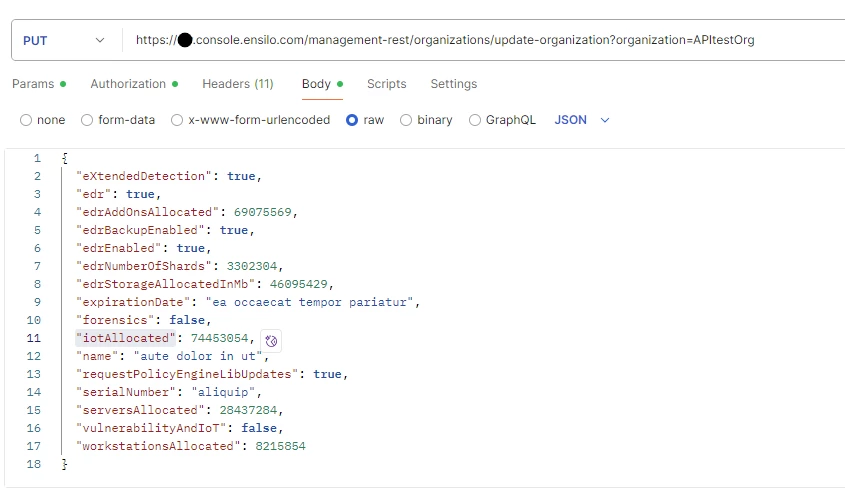Open the PUT method dropdown

point(64,40)
